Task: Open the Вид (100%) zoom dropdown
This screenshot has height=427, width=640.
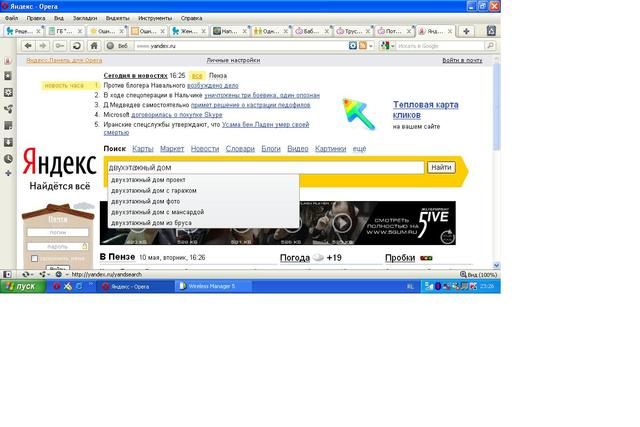Action: (478, 275)
